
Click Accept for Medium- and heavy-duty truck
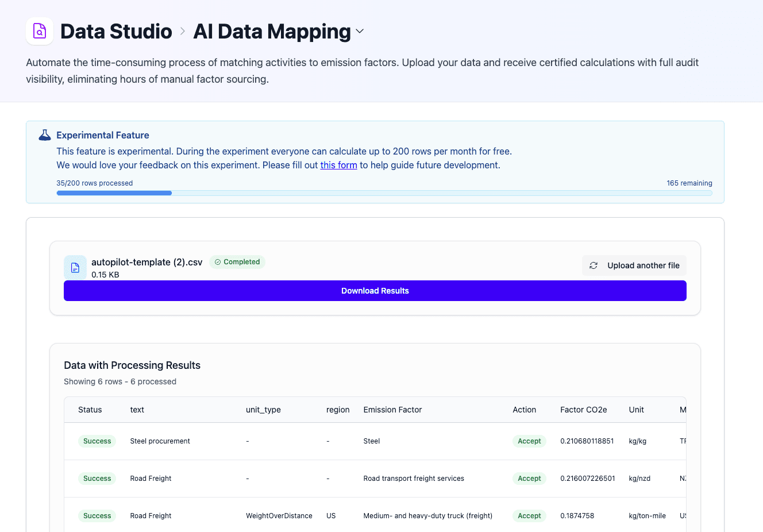coord(529,516)
